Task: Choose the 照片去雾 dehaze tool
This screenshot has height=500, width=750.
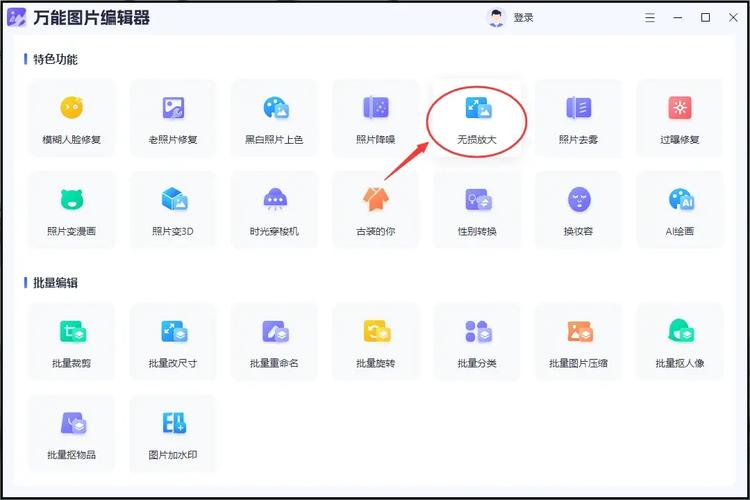Action: click(x=578, y=118)
